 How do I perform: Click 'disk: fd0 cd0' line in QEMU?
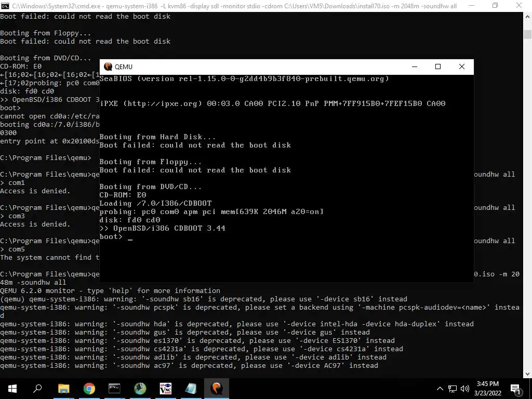click(x=129, y=220)
